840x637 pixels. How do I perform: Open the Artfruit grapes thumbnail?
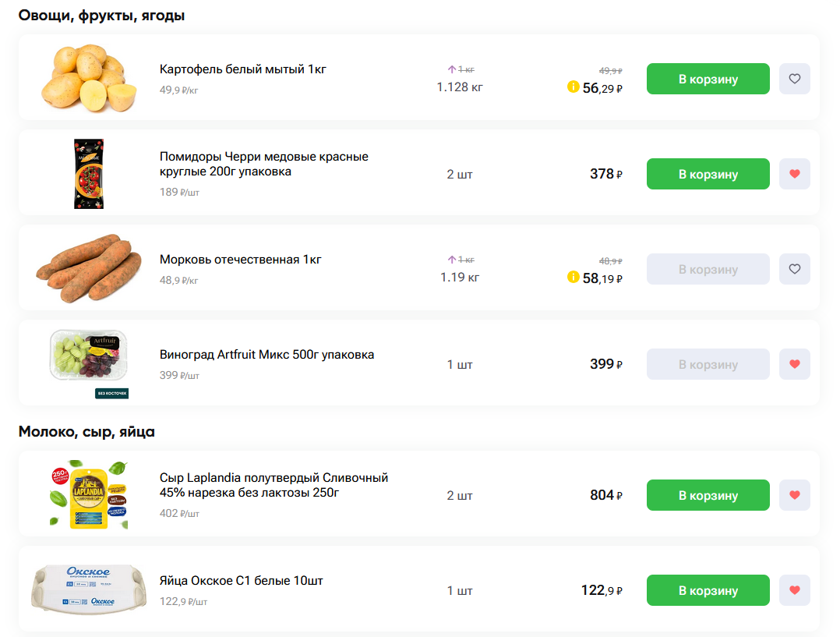(89, 360)
